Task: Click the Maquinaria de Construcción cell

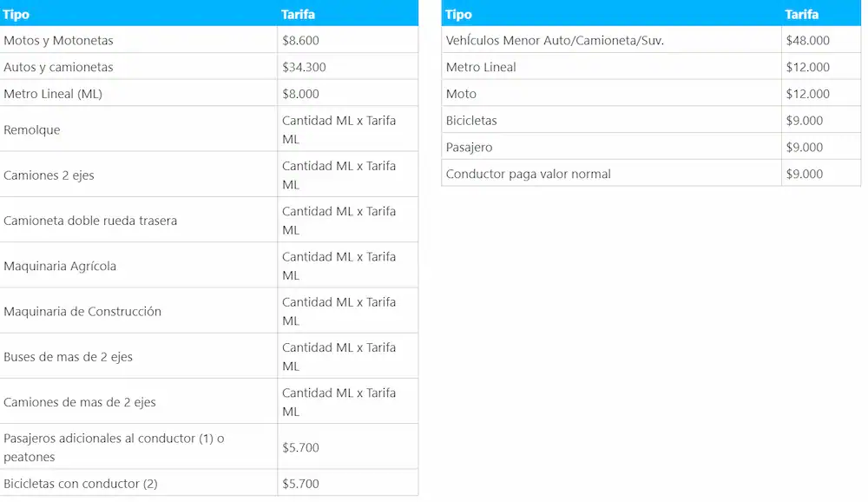Action: click(138, 311)
